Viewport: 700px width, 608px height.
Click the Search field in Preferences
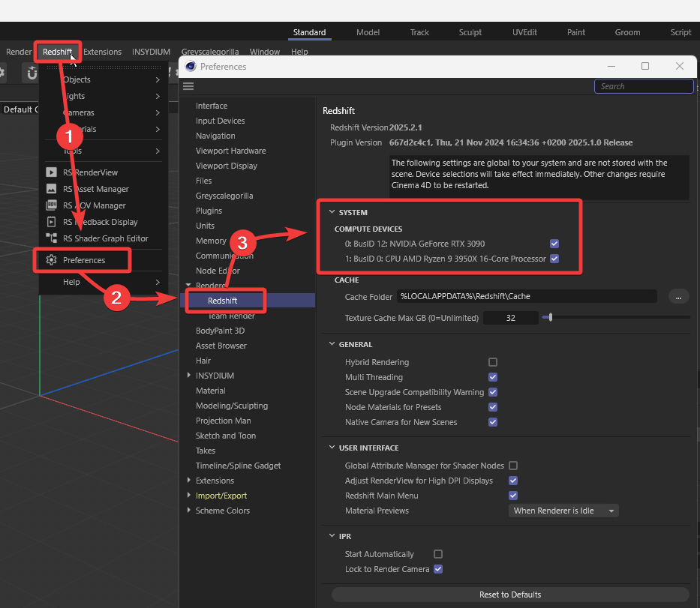pos(643,86)
